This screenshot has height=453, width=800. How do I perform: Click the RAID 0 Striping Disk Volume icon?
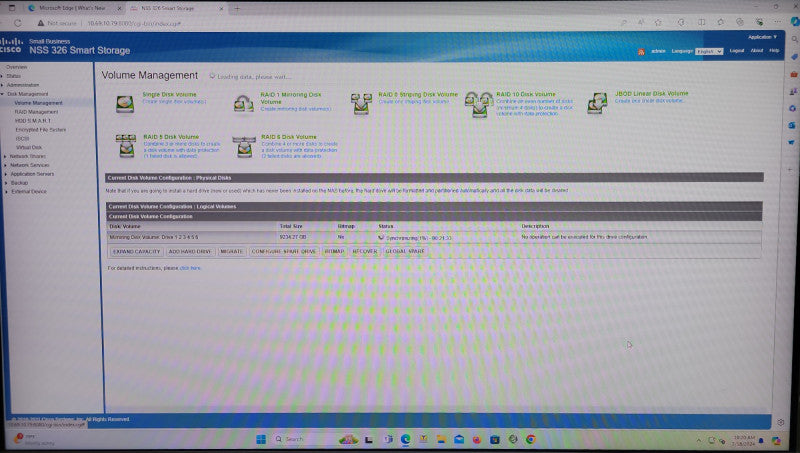click(x=361, y=104)
